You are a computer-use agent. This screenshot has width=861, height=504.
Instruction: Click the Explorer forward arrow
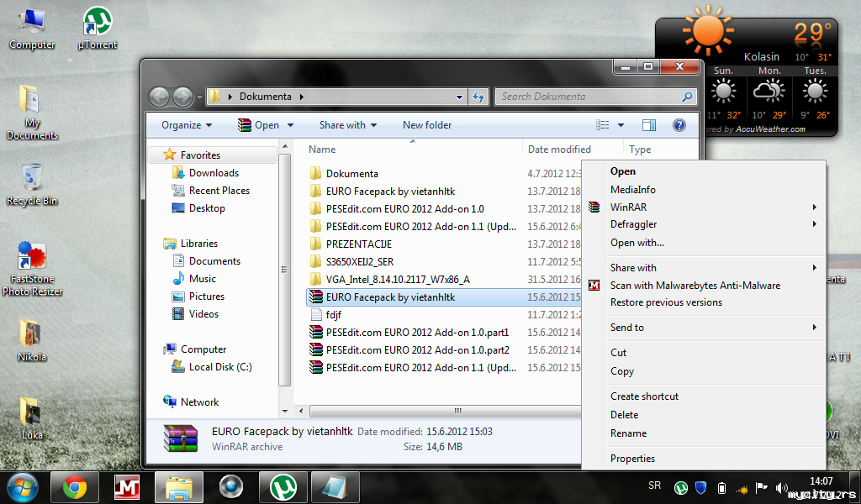tap(182, 97)
